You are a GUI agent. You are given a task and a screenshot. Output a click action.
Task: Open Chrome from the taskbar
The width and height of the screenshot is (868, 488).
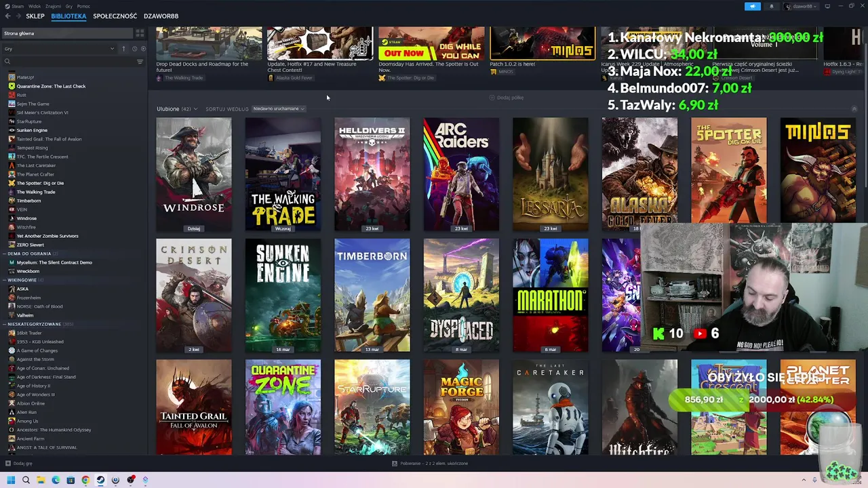click(85, 480)
